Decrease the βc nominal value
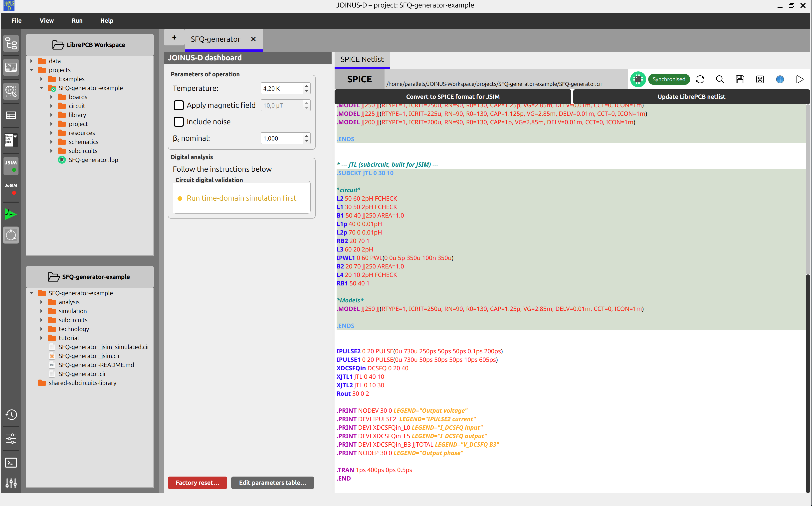The image size is (812, 506). (x=306, y=141)
